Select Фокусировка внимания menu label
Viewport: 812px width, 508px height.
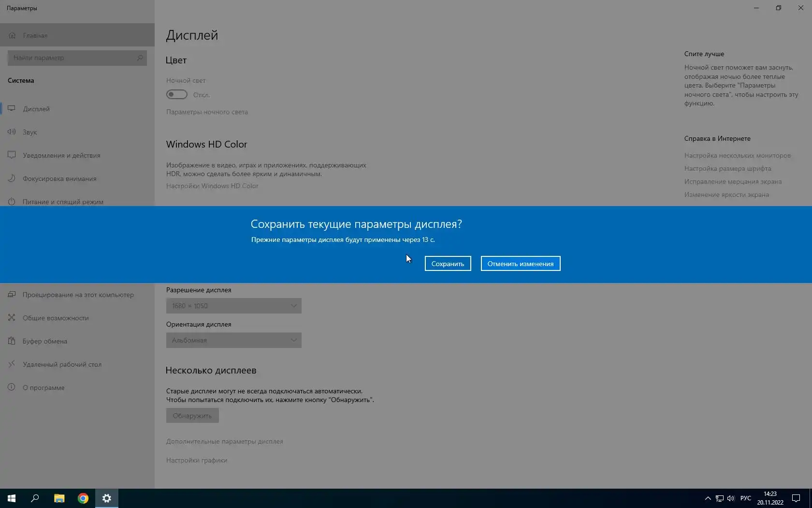(x=59, y=179)
